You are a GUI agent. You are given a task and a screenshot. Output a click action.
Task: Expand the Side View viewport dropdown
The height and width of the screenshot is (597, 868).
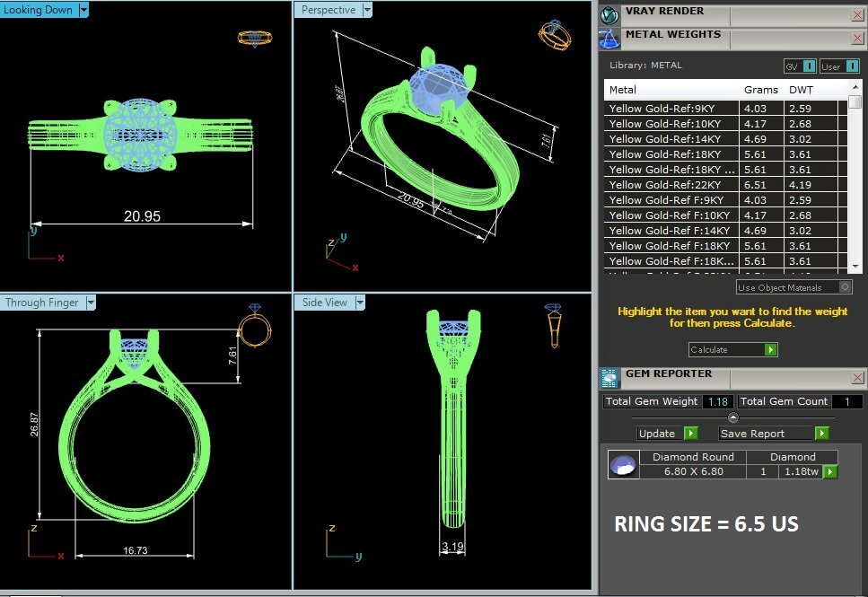coord(358,303)
